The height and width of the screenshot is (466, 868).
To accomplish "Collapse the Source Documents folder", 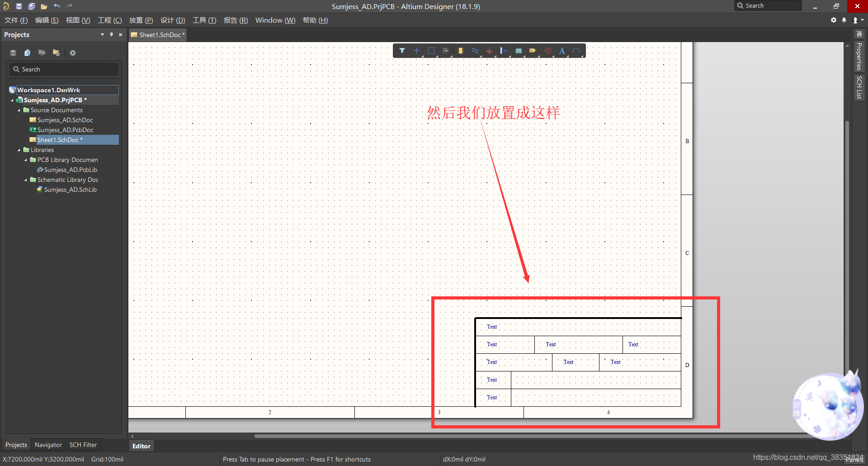I will click(19, 110).
